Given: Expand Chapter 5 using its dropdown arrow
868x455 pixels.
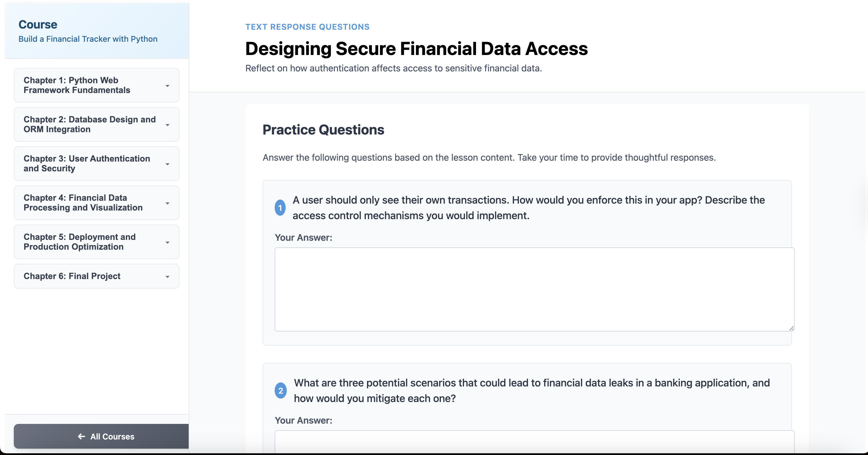Looking at the screenshot, I should [167, 242].
